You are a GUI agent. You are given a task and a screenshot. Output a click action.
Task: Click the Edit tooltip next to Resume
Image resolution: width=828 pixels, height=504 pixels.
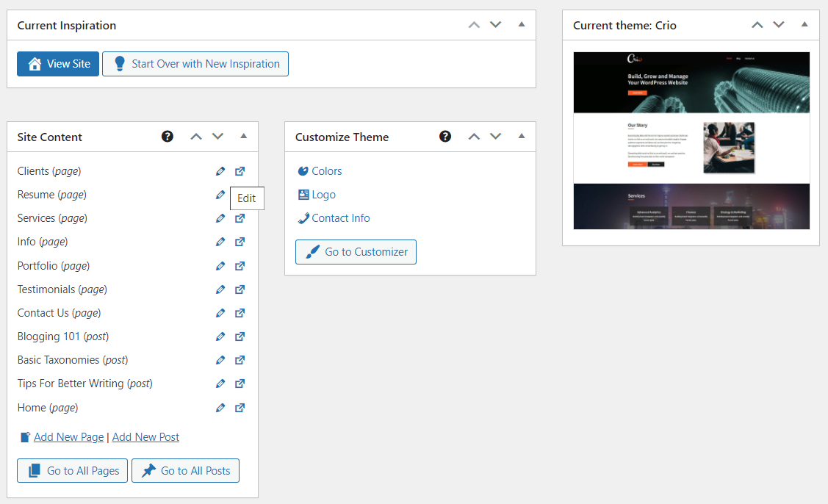247,198
